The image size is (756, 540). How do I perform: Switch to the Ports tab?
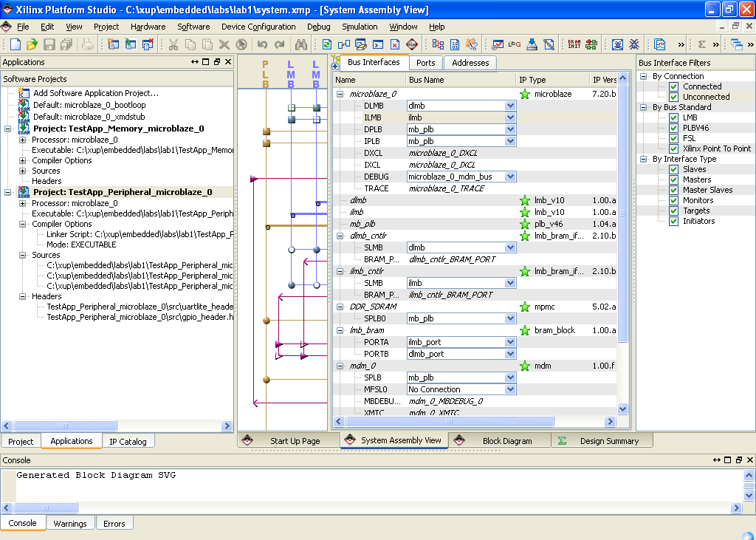pos(426,63)
